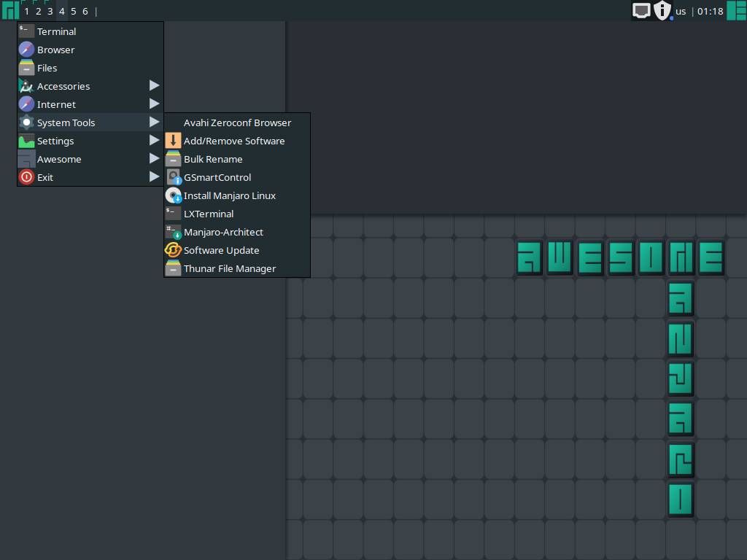Expand the Accessories submenu arrow
This screenshot has width=747, height=560.
pyautogui.click(x=154, y=86)
